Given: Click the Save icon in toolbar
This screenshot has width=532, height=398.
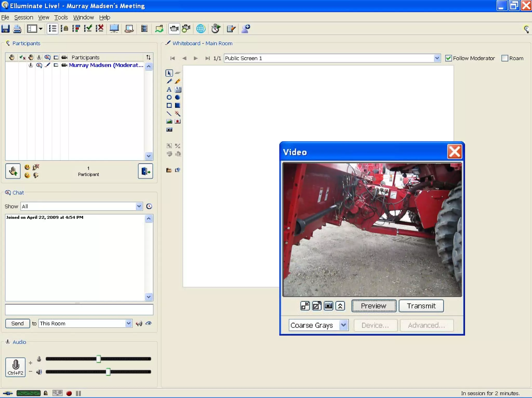Looking at the screenshot, I should click(x=5, y=29).
